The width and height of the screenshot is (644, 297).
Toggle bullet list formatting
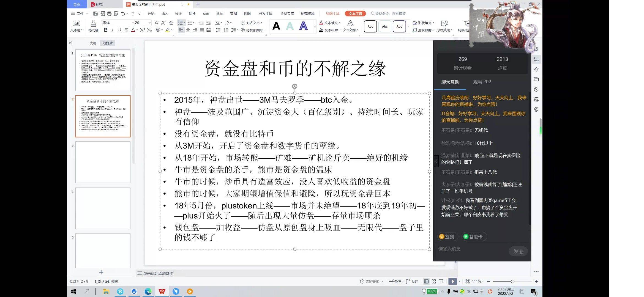coord(181,23)
